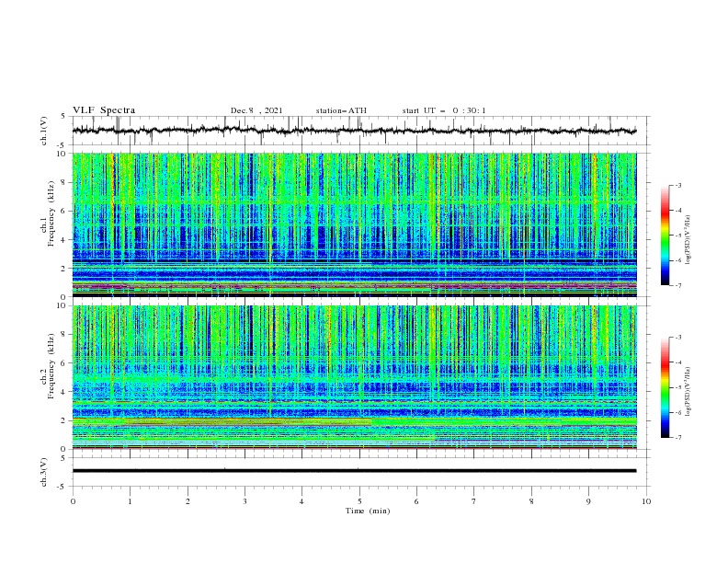Click the "ch.1(V)" waveform axis label
The height and width of the screenshot is (563, 728).
pyautogui.click(x=44, y=131)
